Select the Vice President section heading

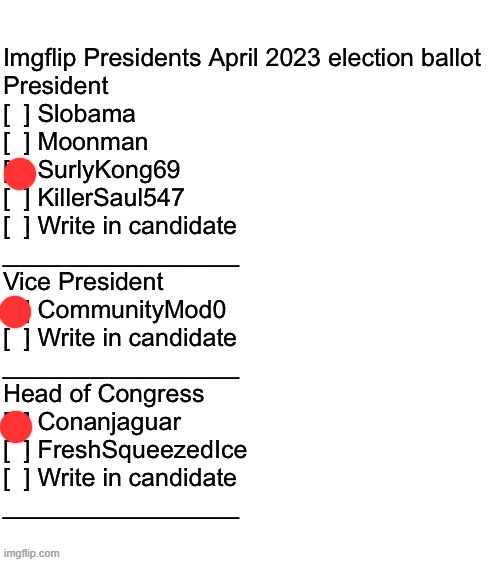pyautogui.click(x=83, y=281)
